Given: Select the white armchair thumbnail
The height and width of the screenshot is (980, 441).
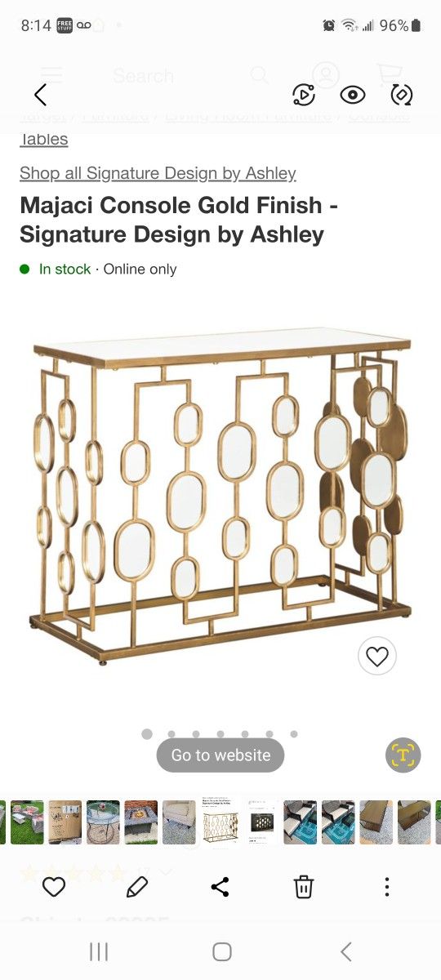Looking at the screenshot, I should coord(180,822).
